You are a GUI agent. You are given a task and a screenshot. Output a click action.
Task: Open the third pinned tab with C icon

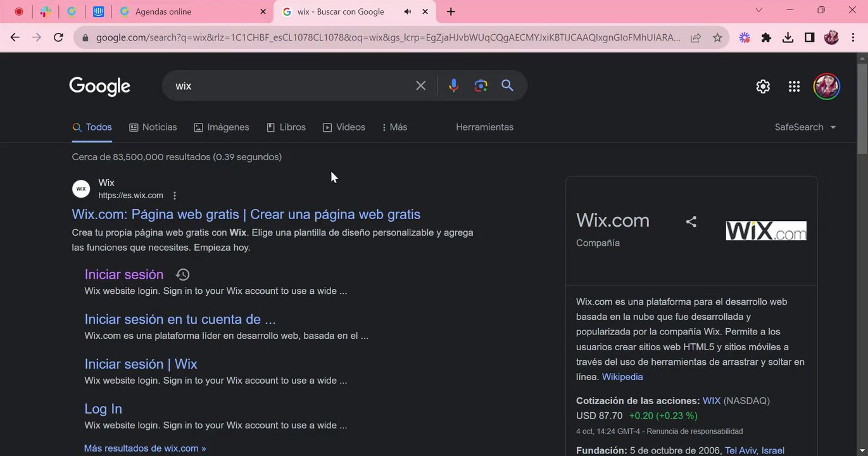pyautogui.click(x=72, y=11)
